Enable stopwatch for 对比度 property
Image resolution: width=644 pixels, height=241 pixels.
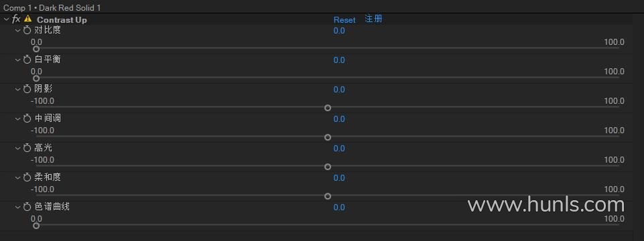point(27,30)
